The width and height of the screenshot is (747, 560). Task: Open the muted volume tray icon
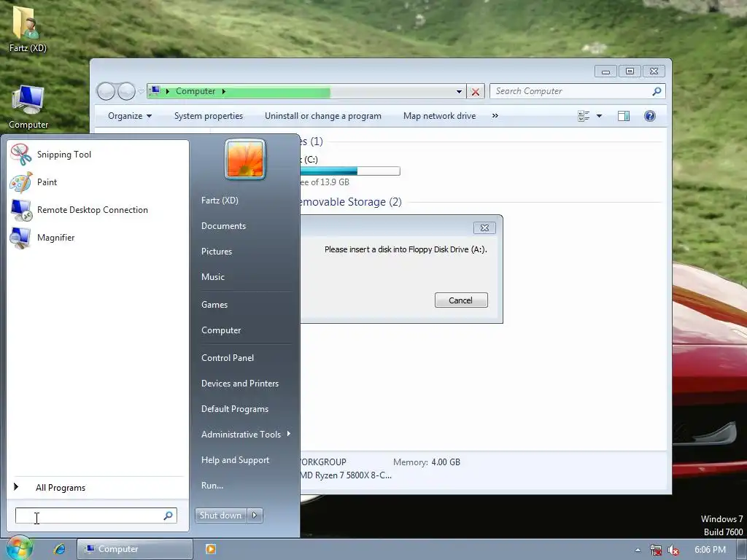click(673, 550)
